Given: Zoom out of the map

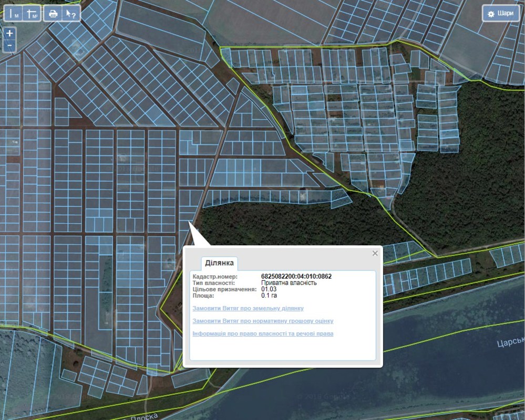Looking at the screenshot, I should [x=10, y=46].
